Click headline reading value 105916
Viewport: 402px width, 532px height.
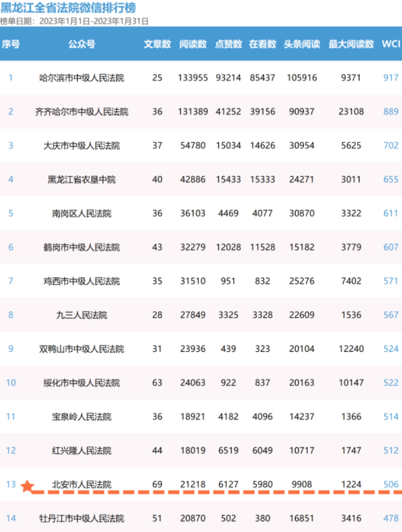coord(302,78)
